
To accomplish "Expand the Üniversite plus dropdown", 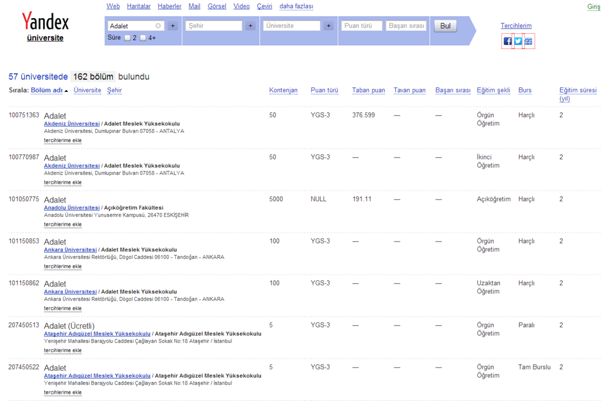I will (328, 26).
